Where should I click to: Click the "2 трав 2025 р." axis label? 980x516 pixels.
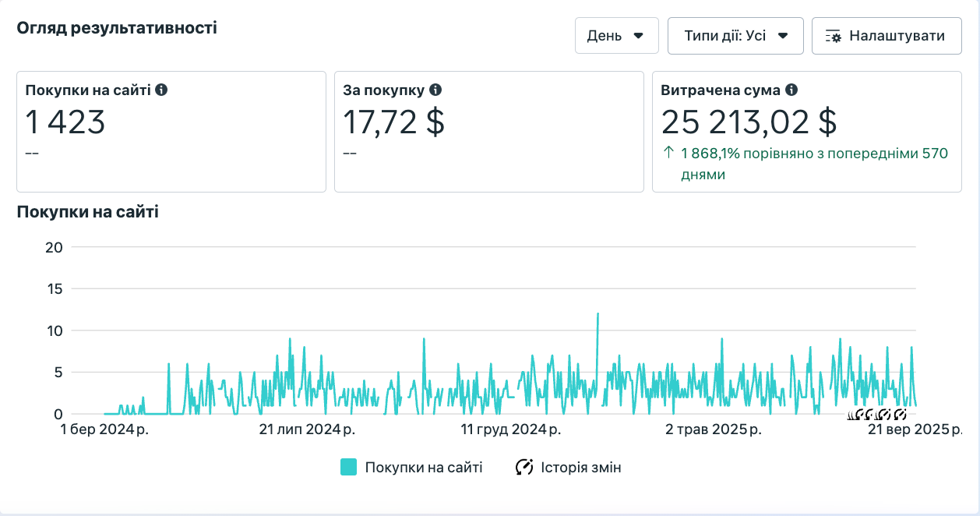tap(713, 429)
